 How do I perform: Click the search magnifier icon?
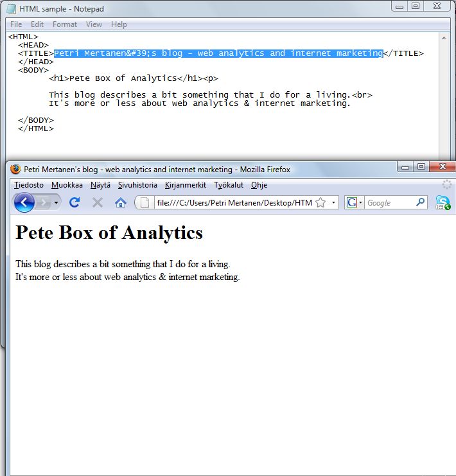(x=421, y=202)
